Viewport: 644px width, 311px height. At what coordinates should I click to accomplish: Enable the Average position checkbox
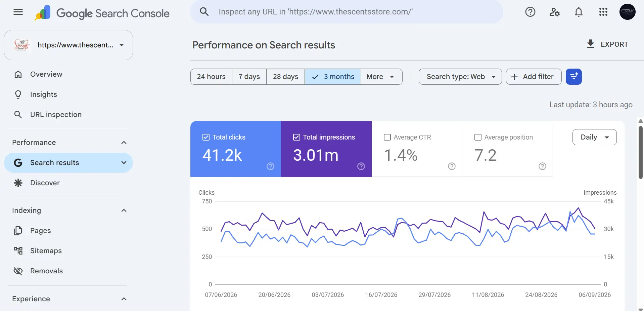pos(478,137)
